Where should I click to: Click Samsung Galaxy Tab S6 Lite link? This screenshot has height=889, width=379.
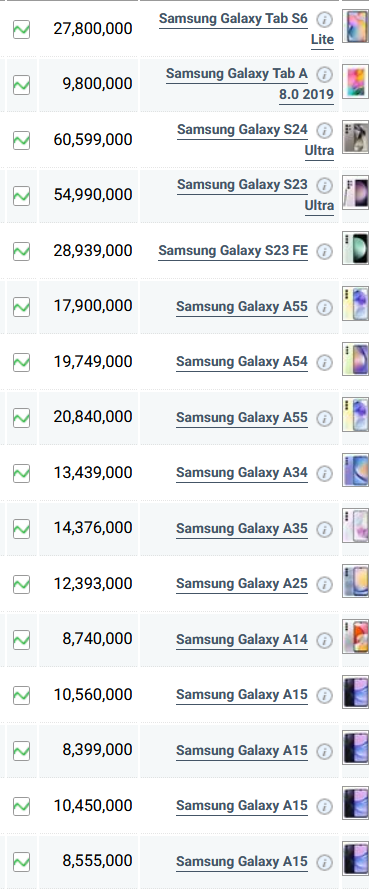[246, 28]
